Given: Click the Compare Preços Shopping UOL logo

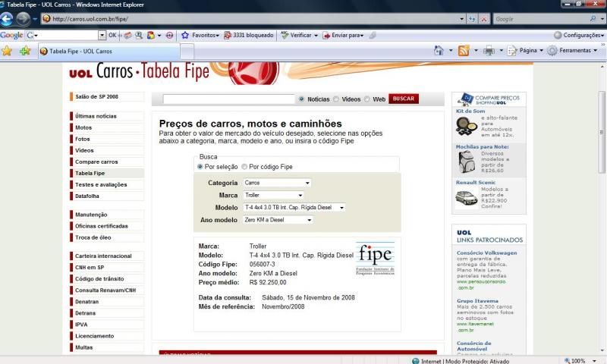Looking at the screenshot, I should tap(488, 99).
